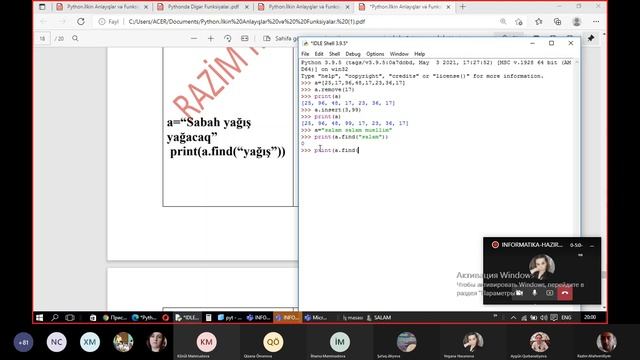Viewport: 640px width, 360px height.
Task: Fit PDF page to width
Action: pos(244,38)
